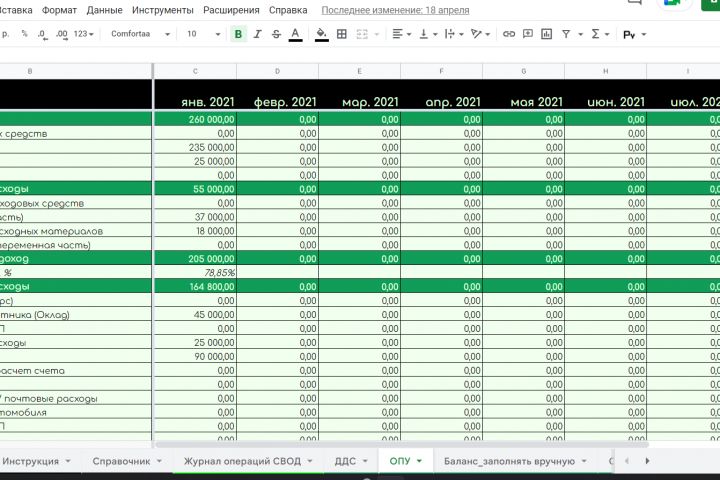Switch to the Инструкция sheet tab

pyautogui.click(x=30, y=461)
